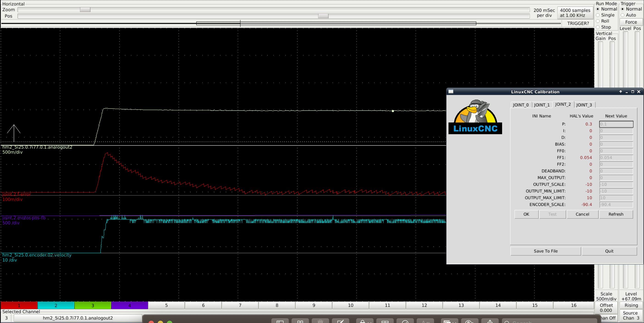Select channel 15 button
Image resolution: width=644 pixels, height=323 pixels.
click(535, 305)
